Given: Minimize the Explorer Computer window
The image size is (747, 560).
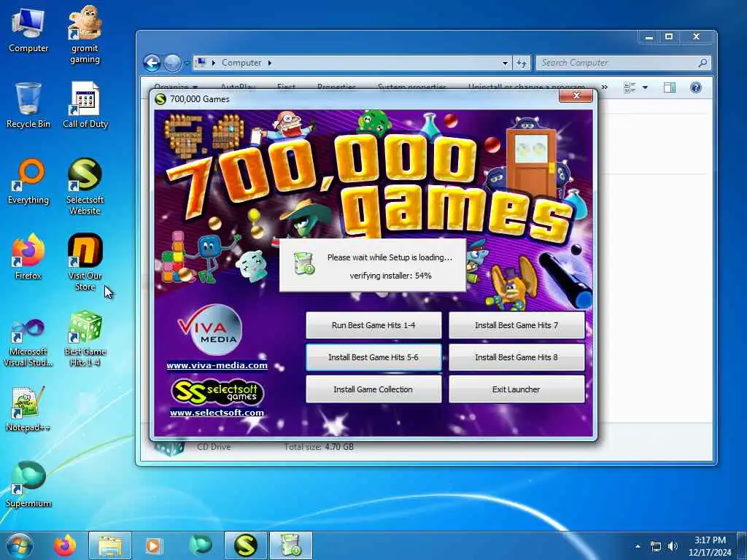Looking at the screenshot, I should click(x=649, y=36).
